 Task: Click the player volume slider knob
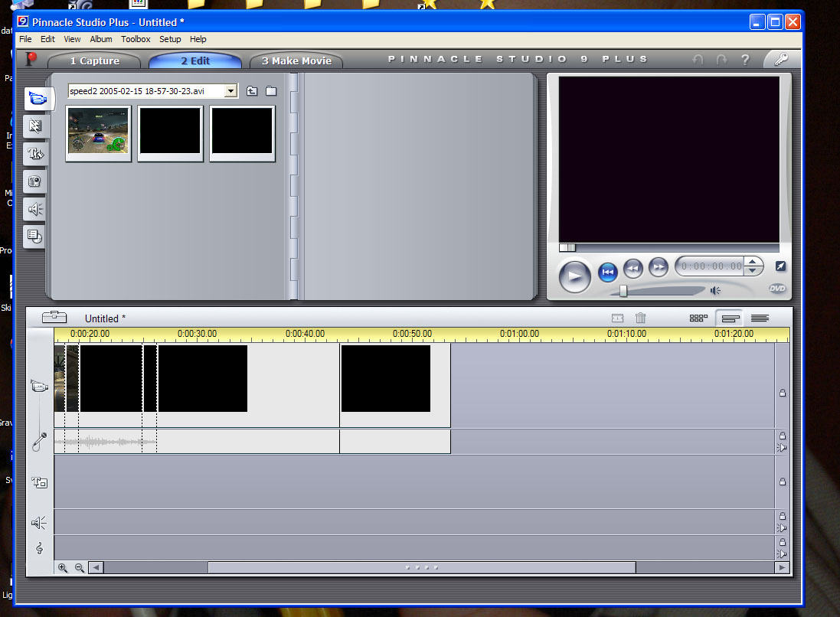point(623,291)
